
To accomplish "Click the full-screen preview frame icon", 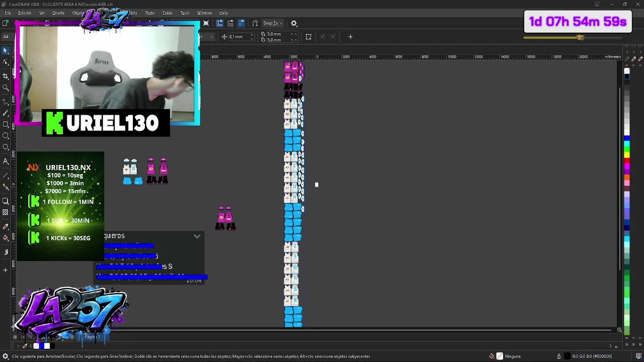I will pyautogui.click(x=206, y=23).
